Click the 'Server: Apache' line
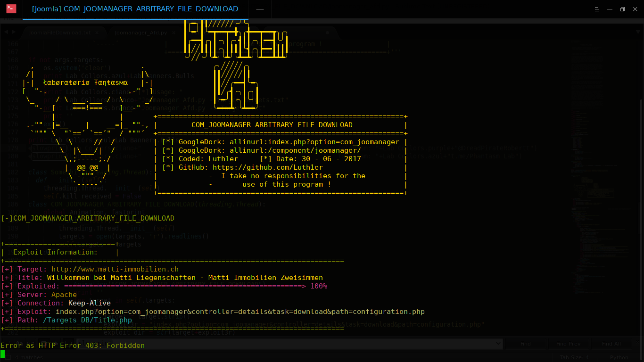Image resolution: width=644 pixels, height=362 pixels. click(39, 295)
